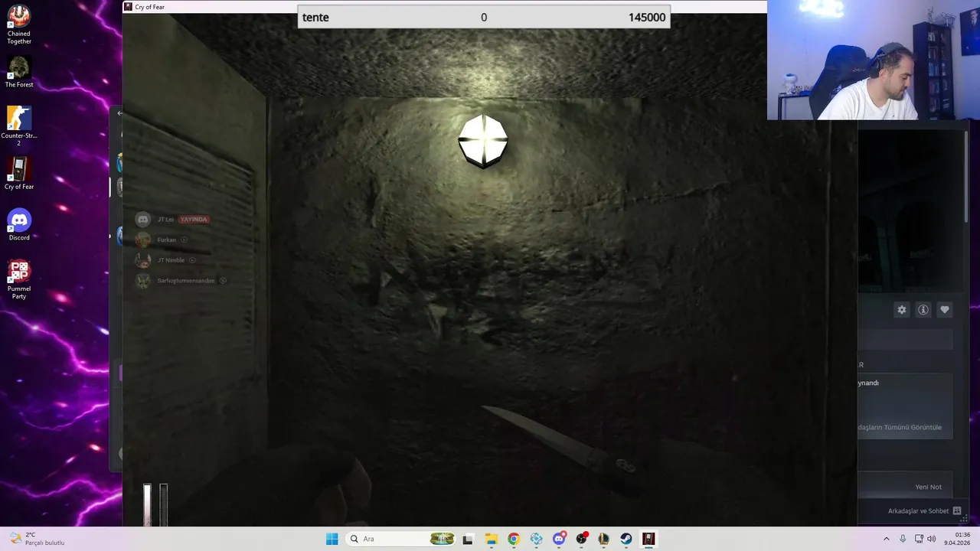
Task: Open League of Legends from the taskbar
Action: pos(603,539)
